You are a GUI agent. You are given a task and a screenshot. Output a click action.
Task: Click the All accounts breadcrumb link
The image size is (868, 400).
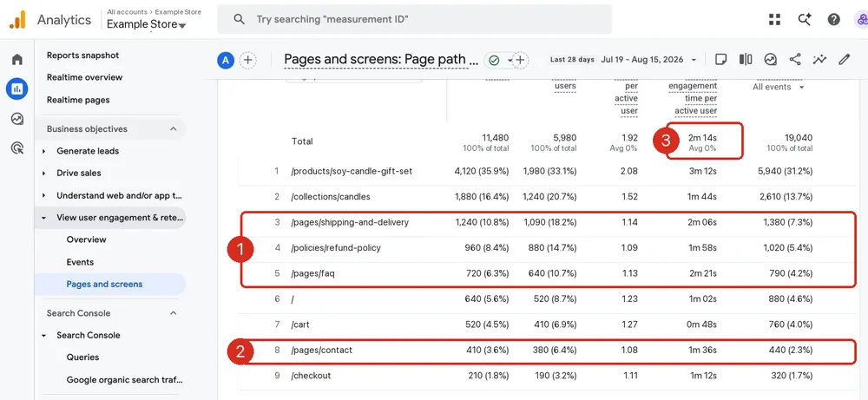127,11
